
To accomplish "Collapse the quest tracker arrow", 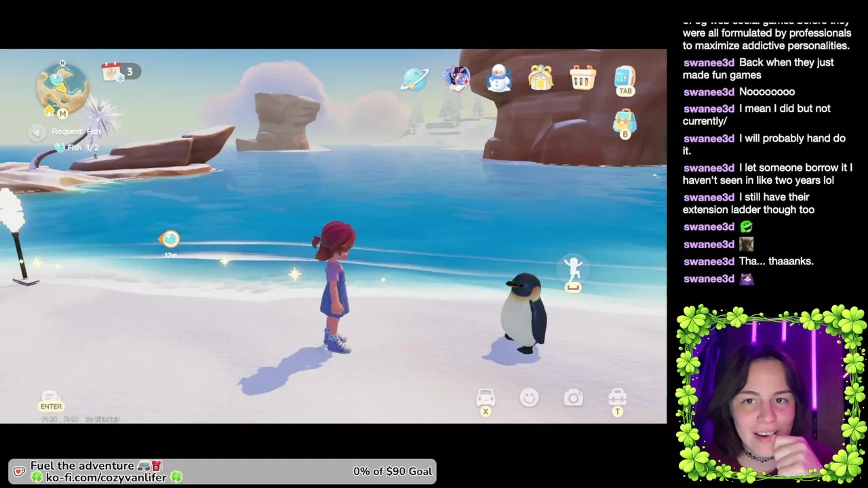I will point(37,132).
